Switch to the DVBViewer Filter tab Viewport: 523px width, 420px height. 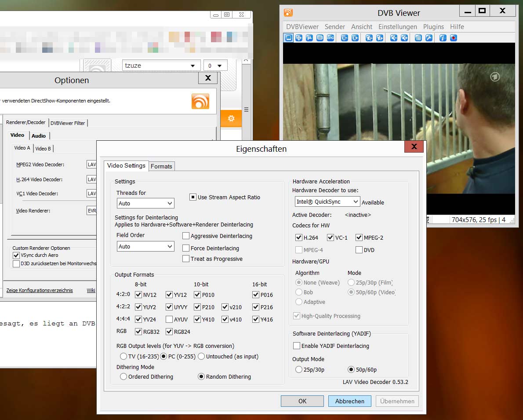[x=68, y=123]
